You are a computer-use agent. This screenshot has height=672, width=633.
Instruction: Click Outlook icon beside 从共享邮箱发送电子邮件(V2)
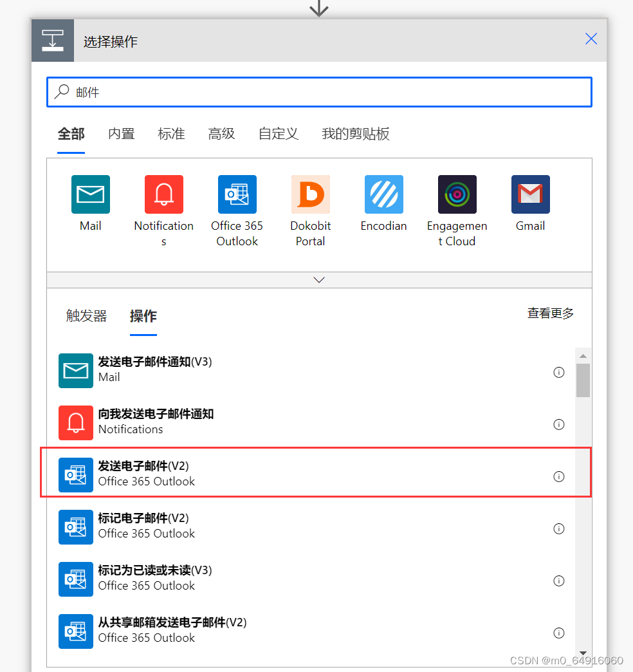(76, 631)
